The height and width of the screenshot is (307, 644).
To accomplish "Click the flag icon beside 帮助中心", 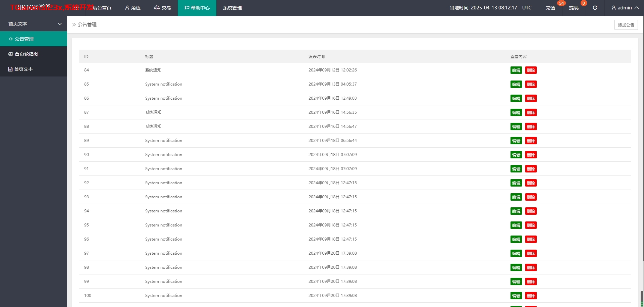I will tap(187, 8).
